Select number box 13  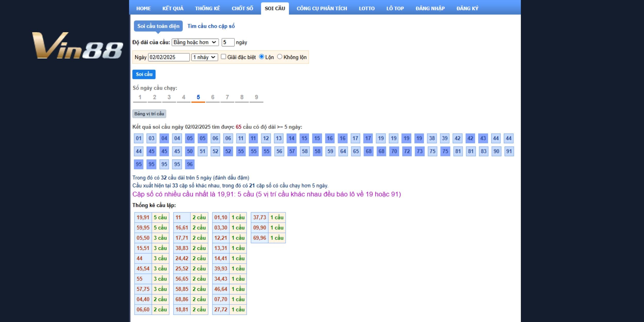(x=279, y=138)
